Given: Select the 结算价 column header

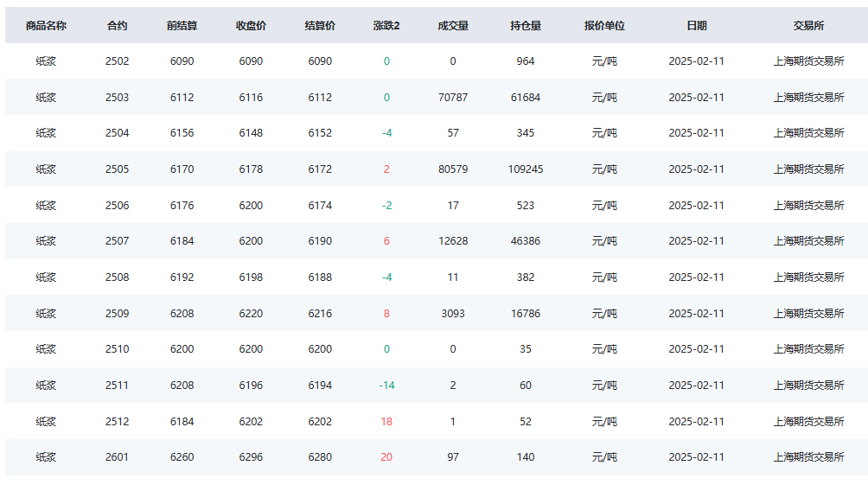Looking at the screenshot, I should pyautogui.click(x=320, y=25).
